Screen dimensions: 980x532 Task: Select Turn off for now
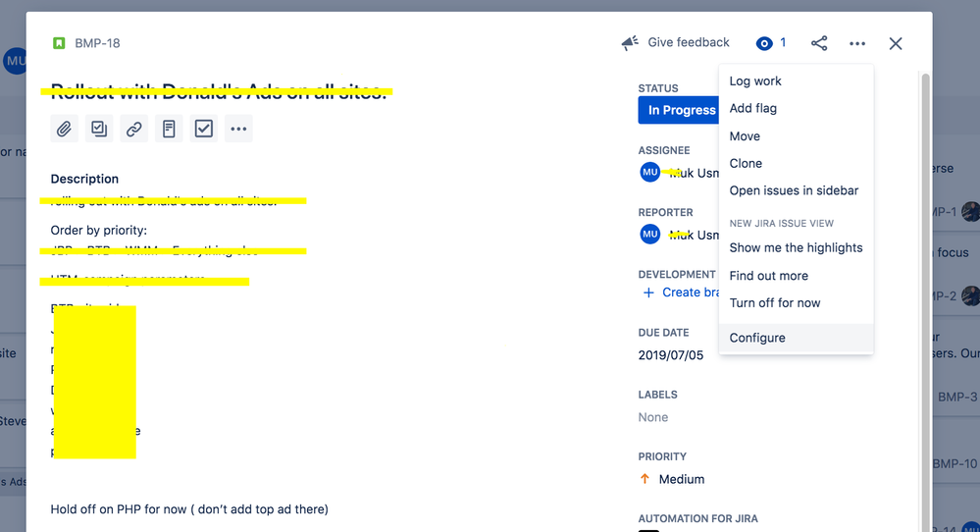coord(796,302)
